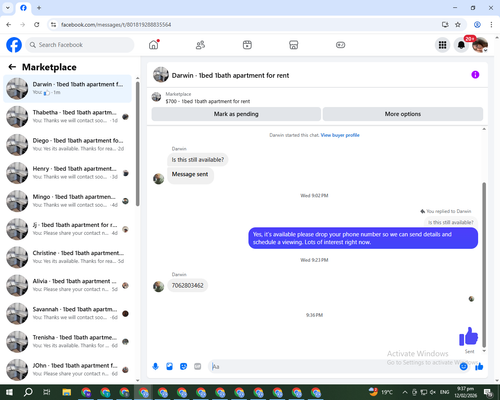Open Windows taskbar search
This screenshot has height=400, width=500.
pos(28,392)
